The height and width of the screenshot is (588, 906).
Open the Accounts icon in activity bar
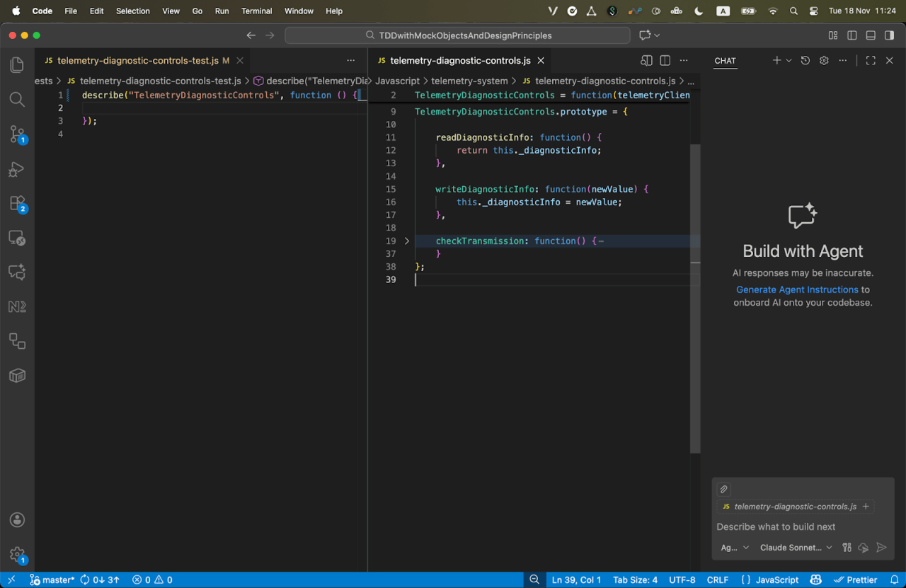17,520
